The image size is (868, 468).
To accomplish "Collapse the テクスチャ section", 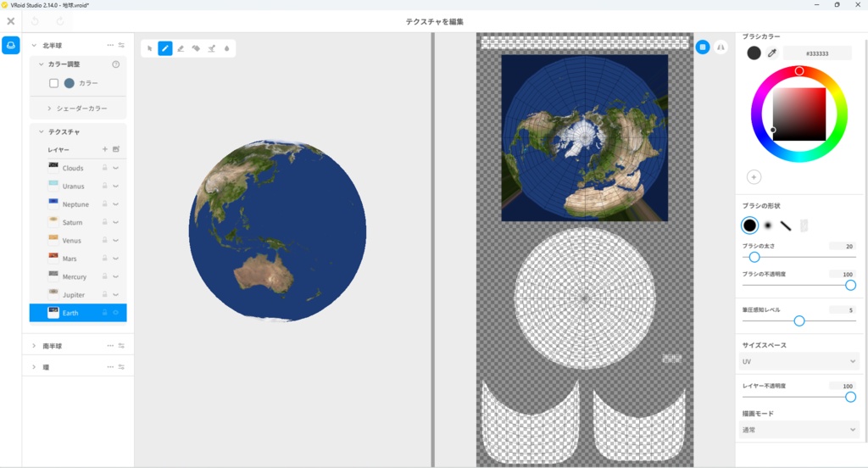I will [x=41, y=131].
